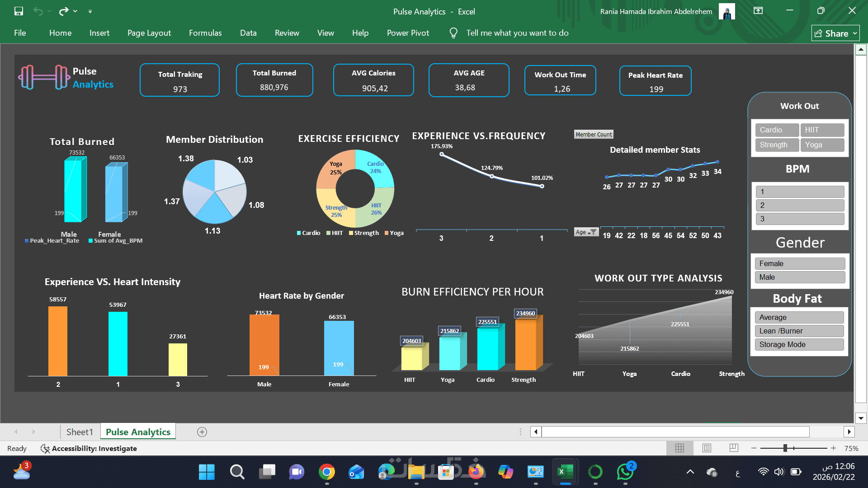Click Accessibility: Investigate in status bar
The image size is (868, 488).
(89, 449)
